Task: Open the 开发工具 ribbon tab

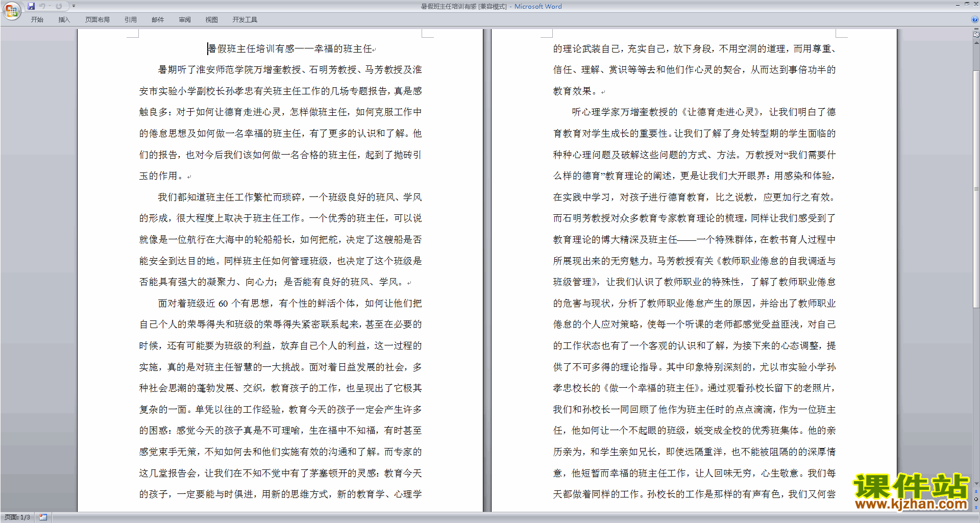Action: 245,20
